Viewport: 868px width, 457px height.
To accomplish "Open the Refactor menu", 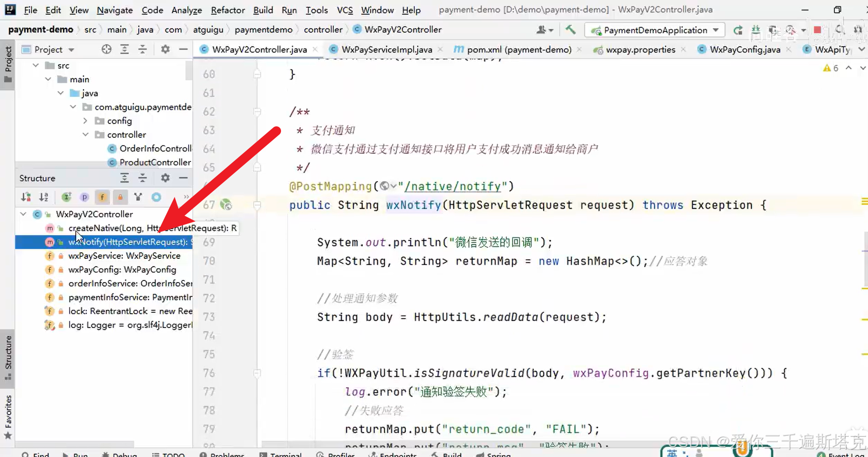I will pyautogui.click(x=227, y=10).
